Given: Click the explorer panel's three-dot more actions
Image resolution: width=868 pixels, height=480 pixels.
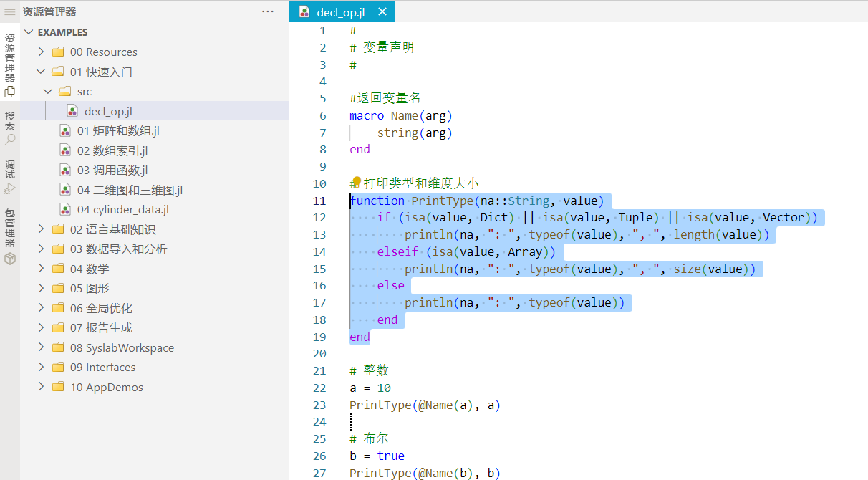Looking at the screenshot, I should pos(268,11).
